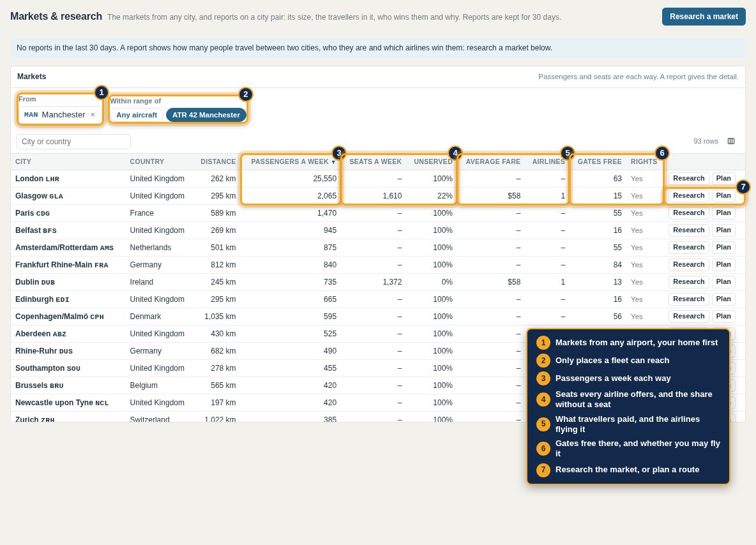Screen dimensions: 756x545
Task: Research the Dublin DUB market
Action: click(x=688, y=282)
